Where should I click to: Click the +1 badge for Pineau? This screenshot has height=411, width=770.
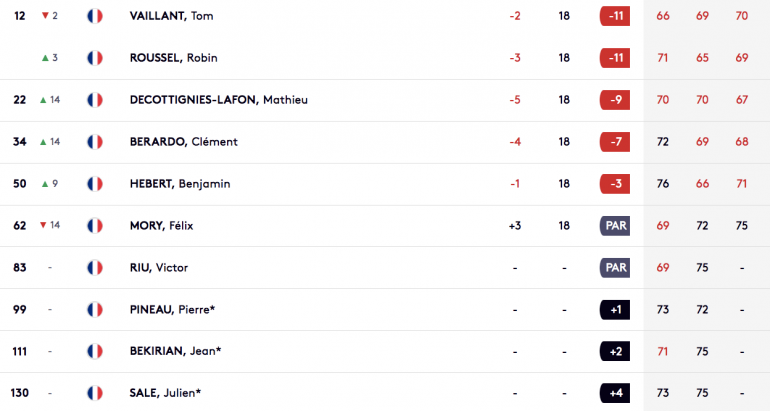[615, 309]
